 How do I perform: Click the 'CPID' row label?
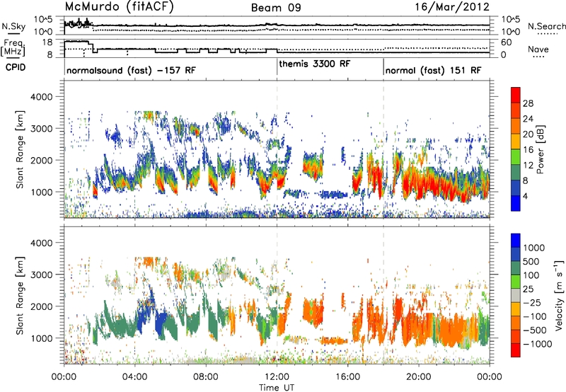coord(16,67)
